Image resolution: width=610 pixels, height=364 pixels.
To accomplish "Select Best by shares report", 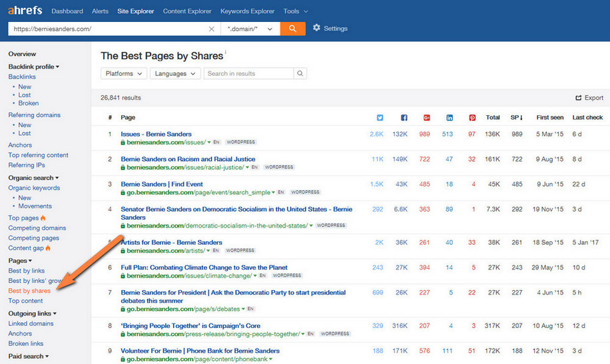I will (29, 291).
